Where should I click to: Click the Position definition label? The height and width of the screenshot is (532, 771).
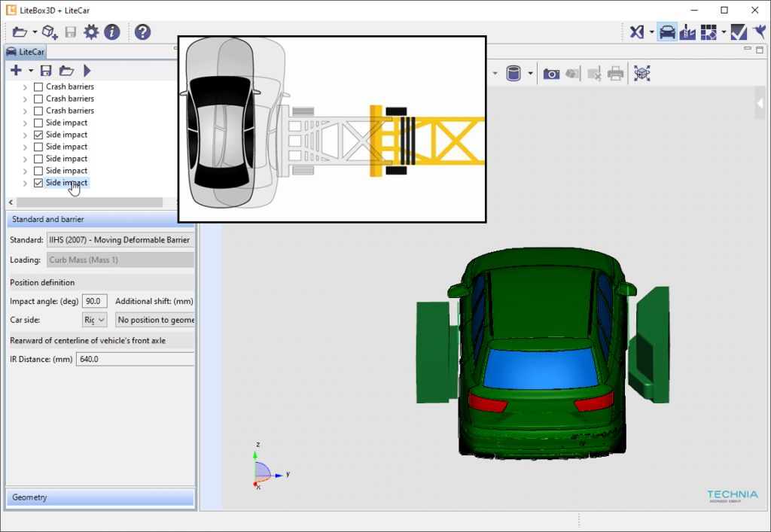pyautogui.click(x=42, y=282)
